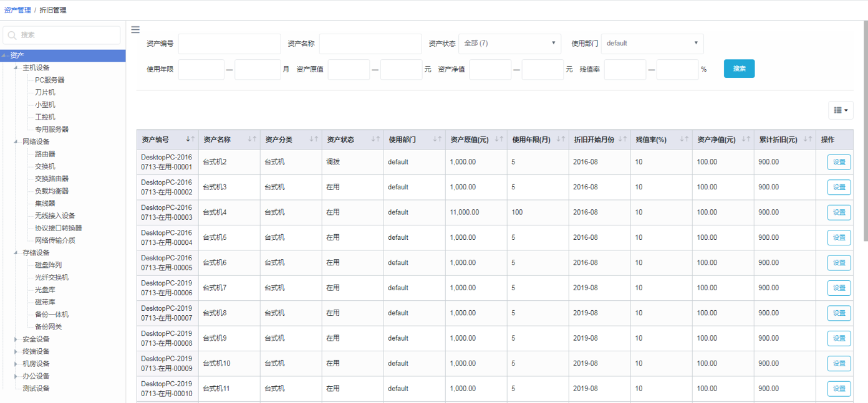Collapse the 主机设备 tree node
The width and height of the screenshot is (868, 403).
pos(16,68)
